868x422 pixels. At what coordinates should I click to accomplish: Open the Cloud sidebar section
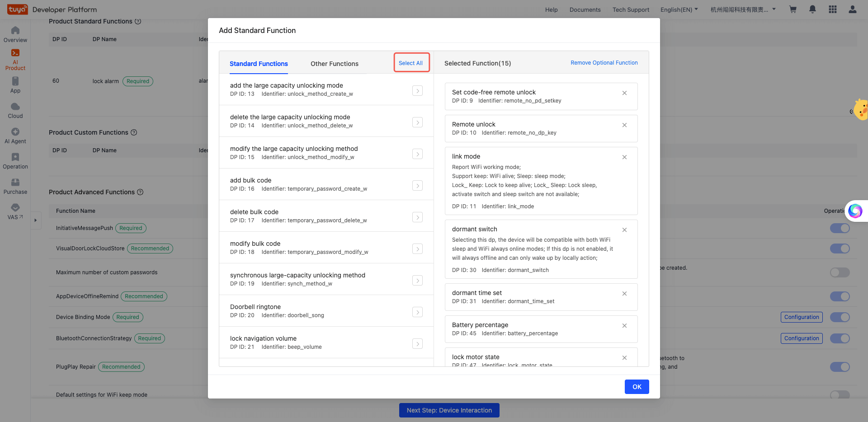15,110
